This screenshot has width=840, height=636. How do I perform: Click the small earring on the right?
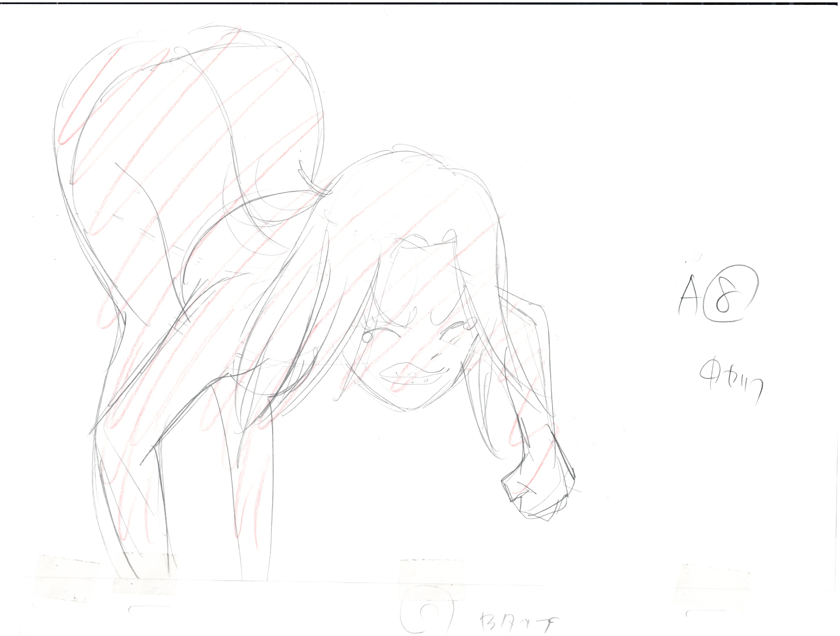469,325
